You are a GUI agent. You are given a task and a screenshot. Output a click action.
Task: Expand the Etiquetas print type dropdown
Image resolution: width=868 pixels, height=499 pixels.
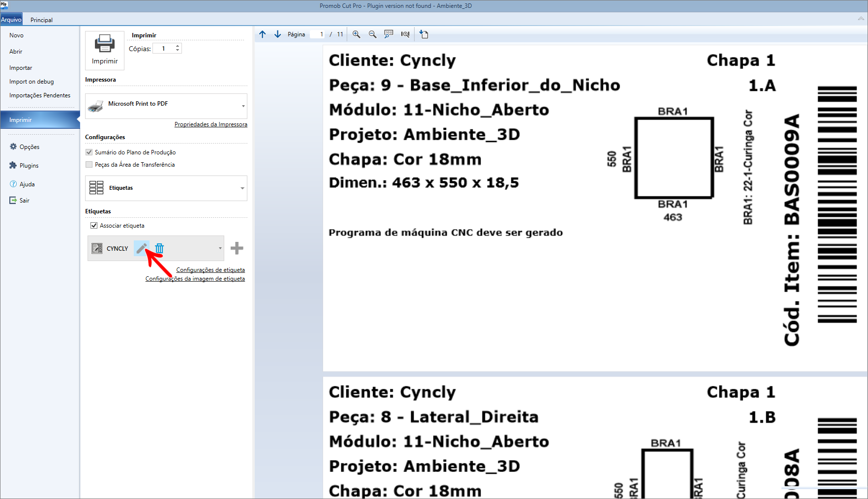(x=242, y=188)
